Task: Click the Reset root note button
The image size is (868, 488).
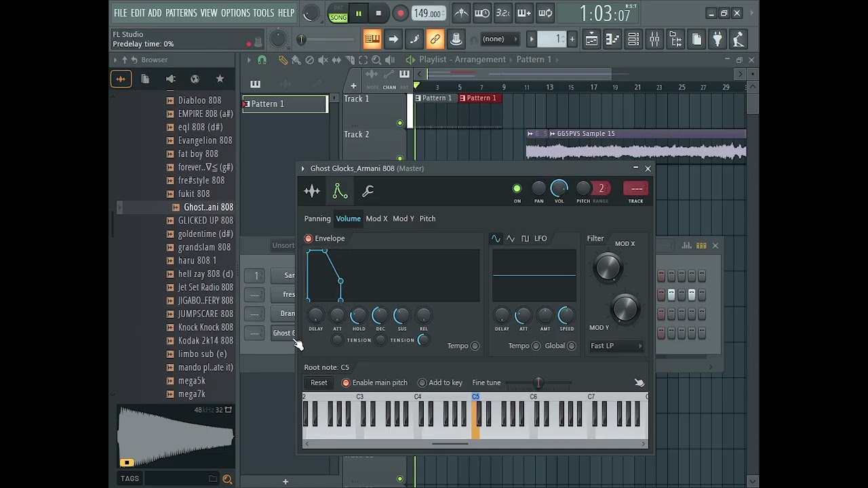Action: 319,383
